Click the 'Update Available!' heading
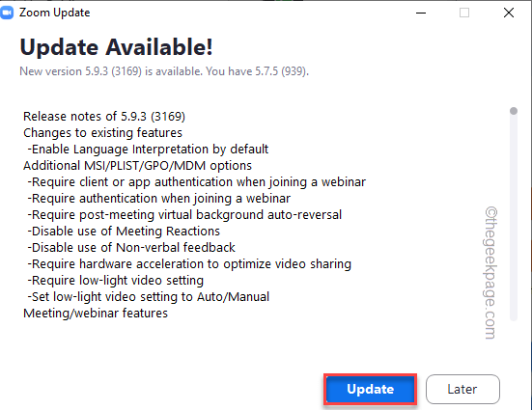This screenshot has width=532, height=410. (x=117, y=47)
